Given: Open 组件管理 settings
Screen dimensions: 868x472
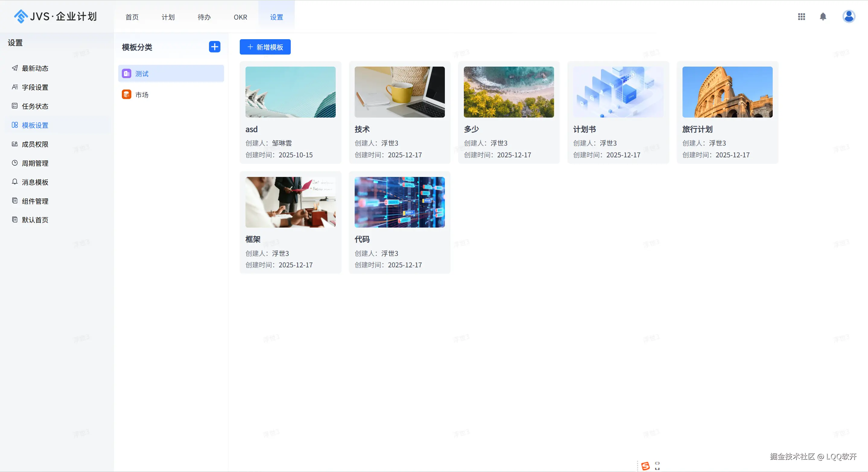Looking at the screenshot, I should [35, 201].
